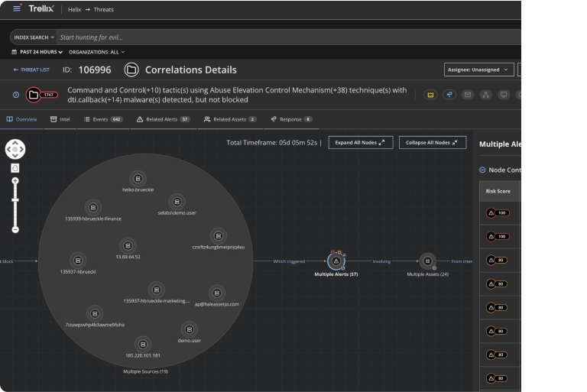Click the Which triggered edge label
Viewport: 587px width, 392px height.
[289, 261]
